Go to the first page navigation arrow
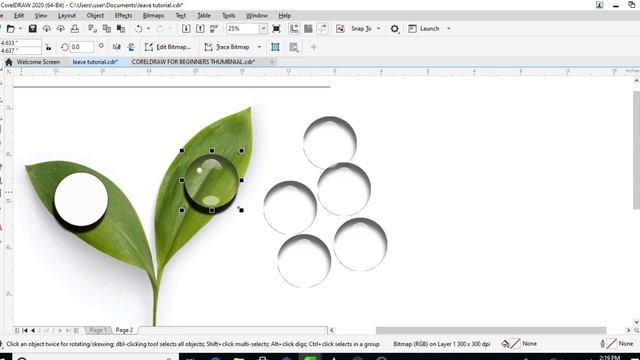The height and width of the screenshot is (360, 640). [24, 330]
